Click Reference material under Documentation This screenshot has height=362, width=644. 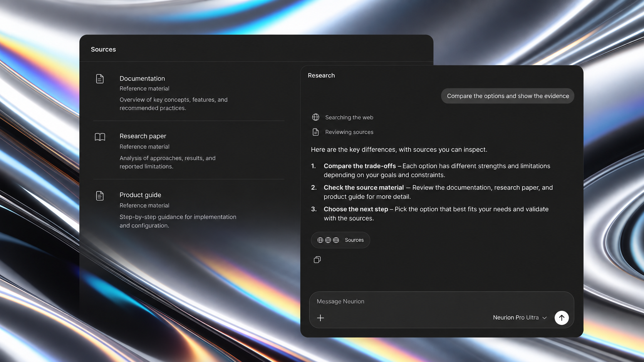(144, 88)
